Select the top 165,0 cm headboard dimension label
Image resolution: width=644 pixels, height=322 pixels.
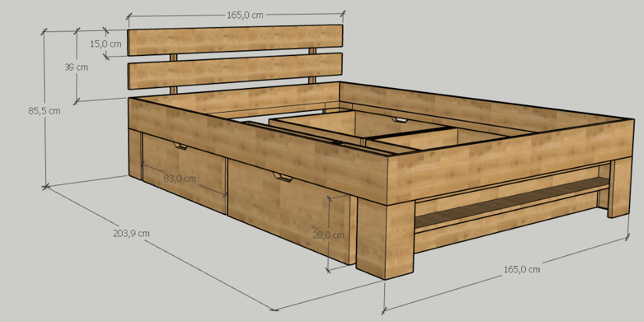coord(245,15)
